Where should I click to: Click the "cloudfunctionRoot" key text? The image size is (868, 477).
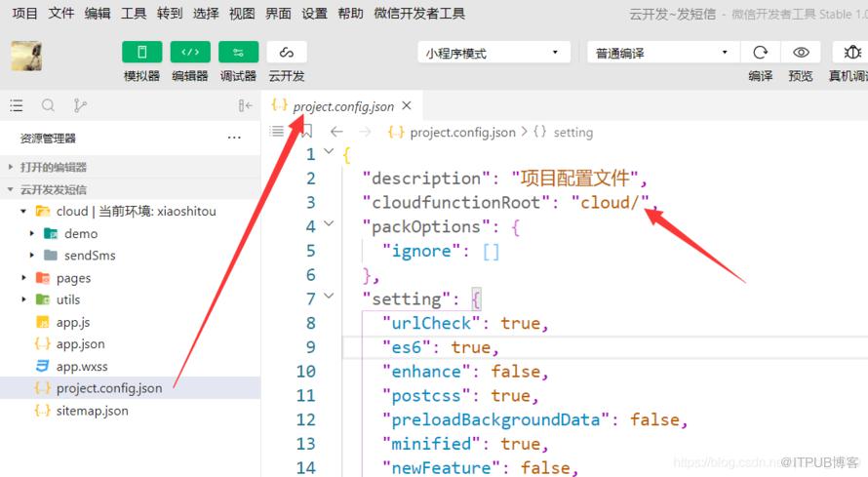455,203
